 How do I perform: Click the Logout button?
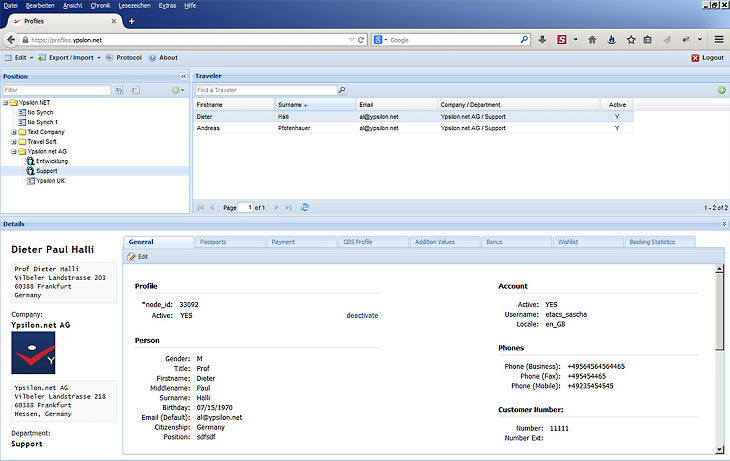coord(708,58)
